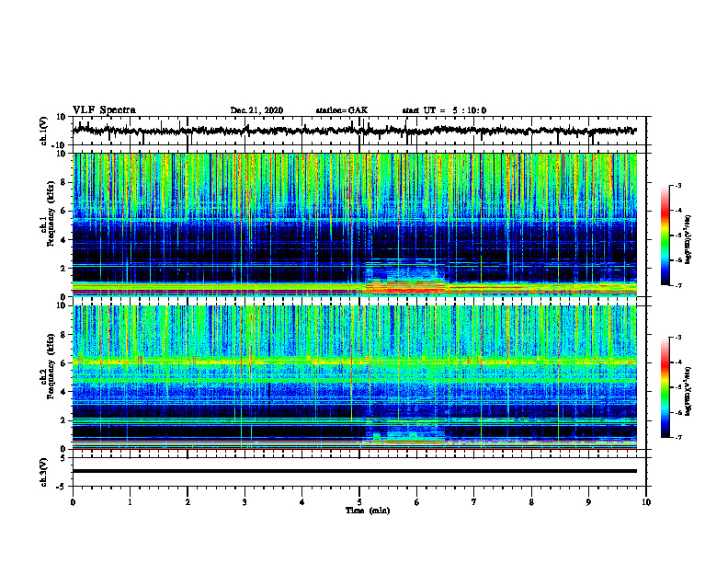Click the "2" kHz tick of ch.2 spectrogram
The image size is (728, 563).
[63, 420]
